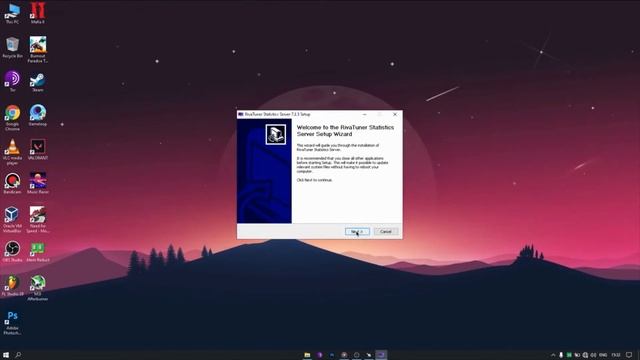Launch OBS Studio from the desktop
640x360 pixels.
click(12, 251)
